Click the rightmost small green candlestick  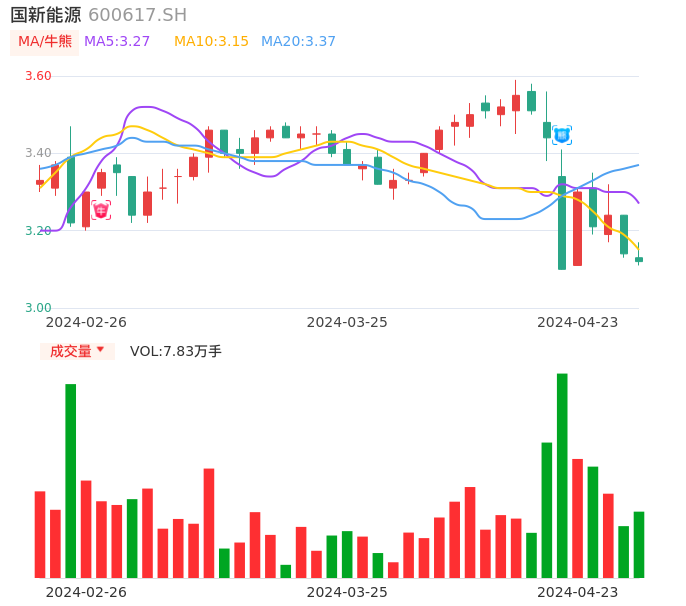click(639, 259)
